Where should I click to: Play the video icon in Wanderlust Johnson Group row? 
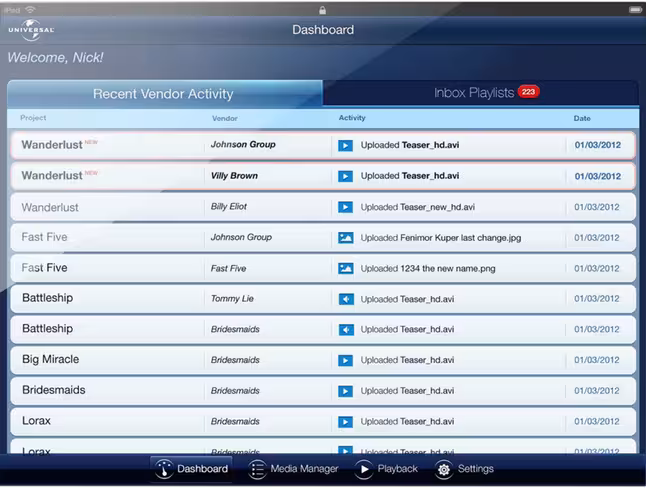tap(345, 145)
